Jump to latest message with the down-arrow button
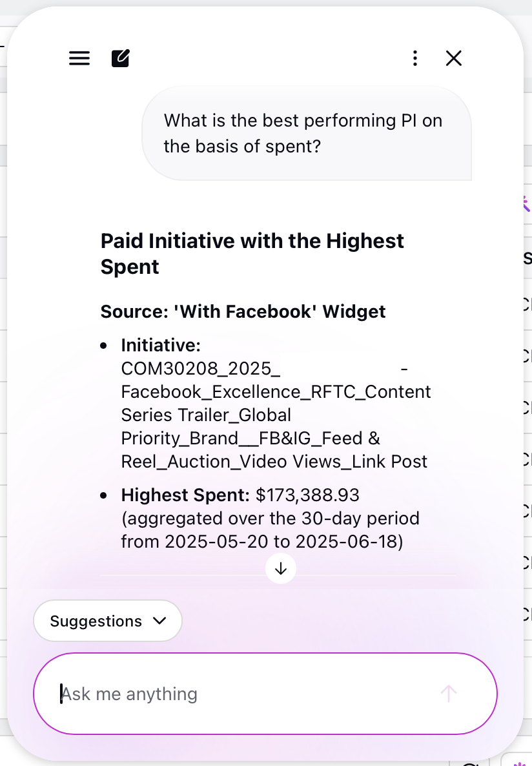532x766 pixels. click(x=281, y=568)
